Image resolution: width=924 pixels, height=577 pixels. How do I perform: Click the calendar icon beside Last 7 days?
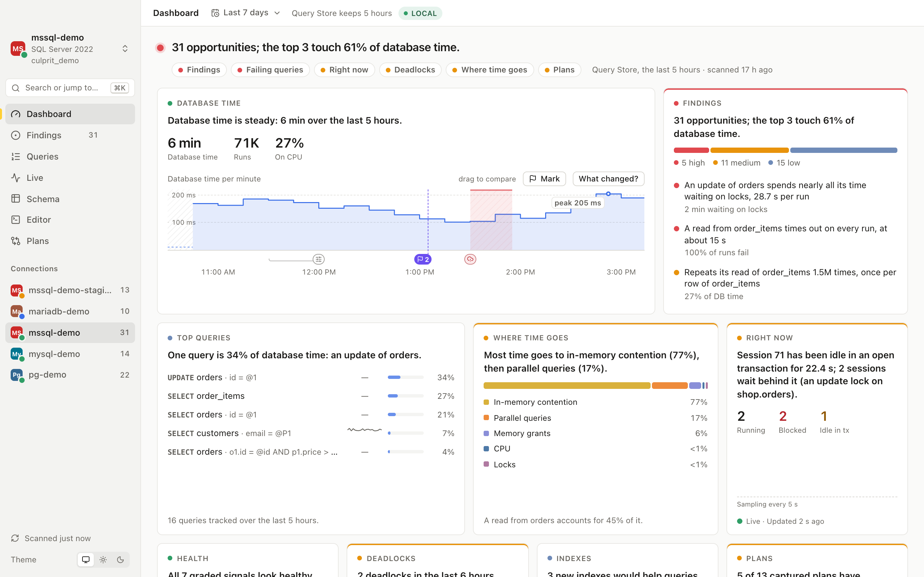click(x=215, y=13)
